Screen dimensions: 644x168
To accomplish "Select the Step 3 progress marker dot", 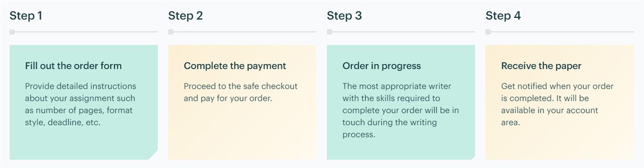I will tap(329, 32).
